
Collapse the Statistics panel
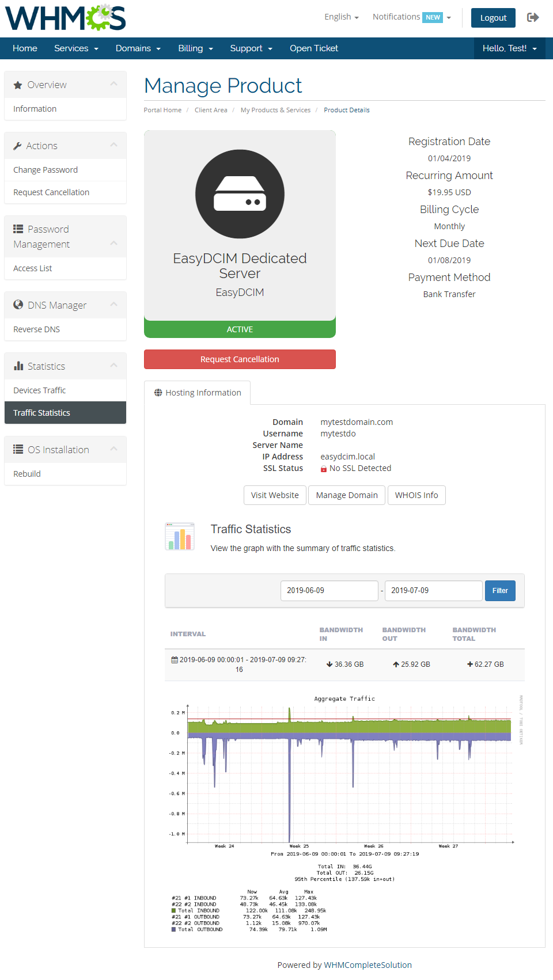tap(114, 365)
